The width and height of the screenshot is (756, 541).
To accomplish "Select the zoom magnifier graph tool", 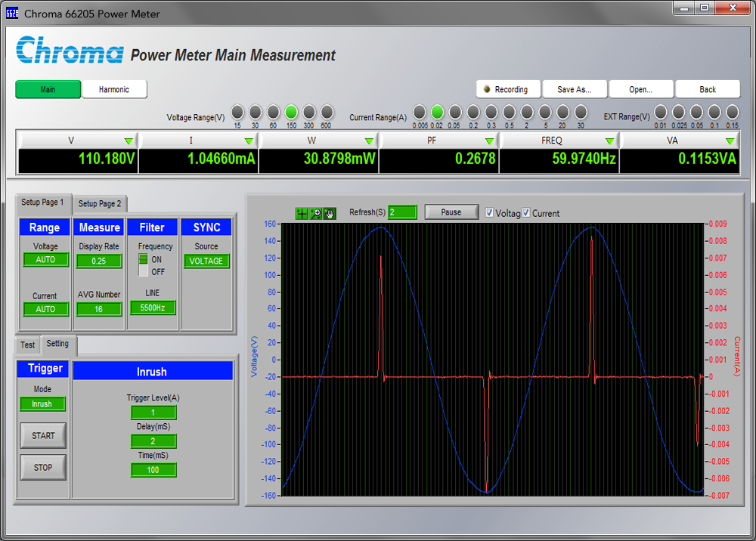I will (x=316, y=213).
